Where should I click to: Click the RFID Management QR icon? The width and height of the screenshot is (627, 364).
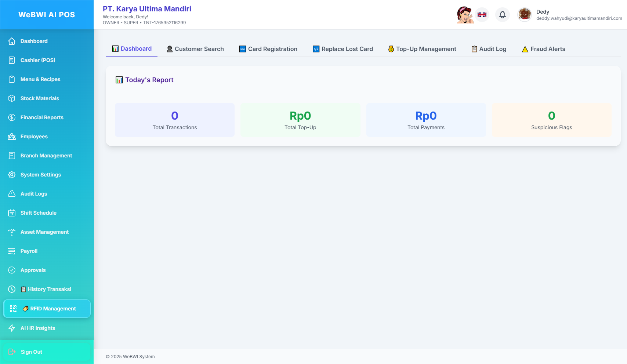(x=13, y=309)
